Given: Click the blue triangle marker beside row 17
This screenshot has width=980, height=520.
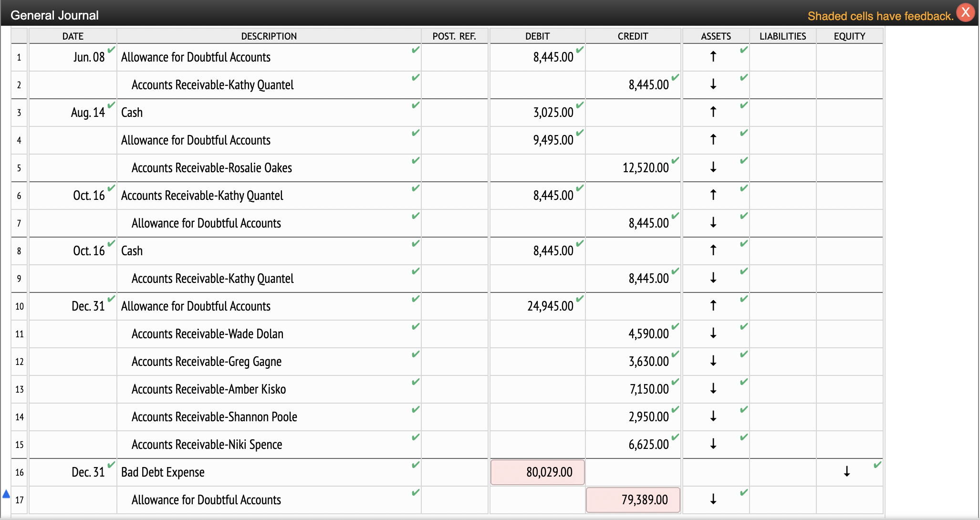Looking at the screenshot, I should coord(6,494).
